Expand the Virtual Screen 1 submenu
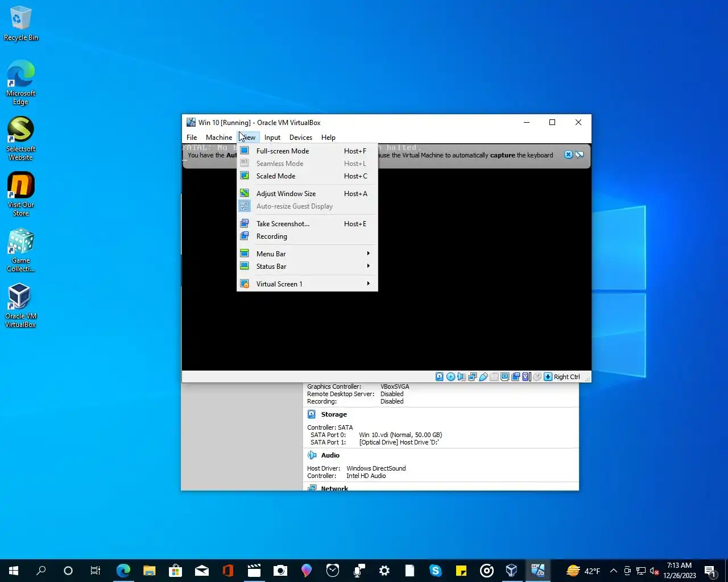The height and width of the screenshot is (582, 728). [x=307, y=284]
